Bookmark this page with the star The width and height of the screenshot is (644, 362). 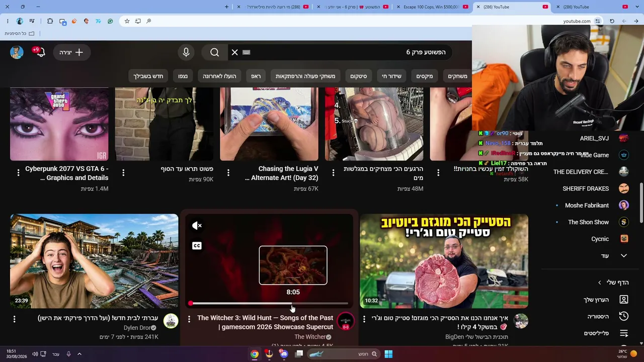click(x=127, y=21)
